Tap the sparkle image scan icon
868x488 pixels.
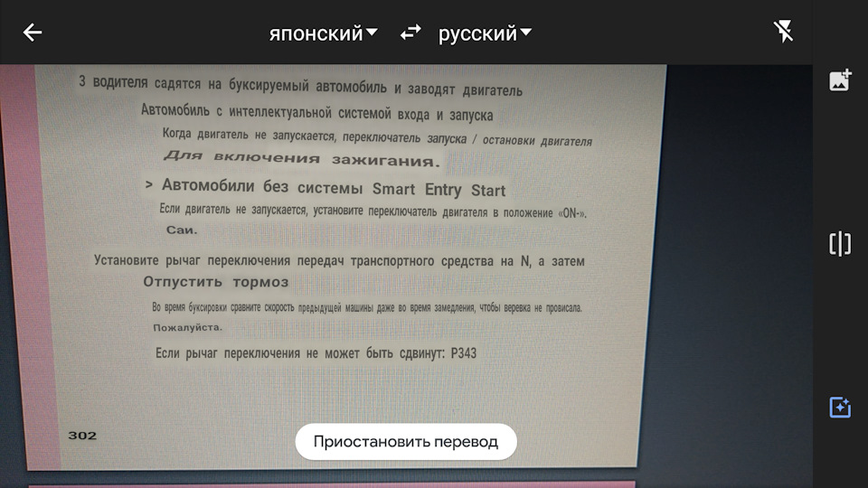[840, 408]
